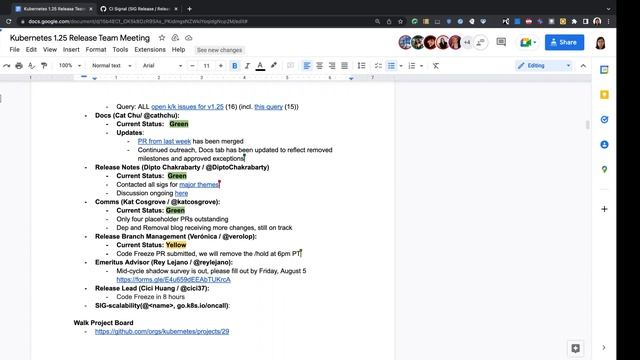Click the move-to-folder icon beside the title
640x360 pixels.
(x=175, y=38)
